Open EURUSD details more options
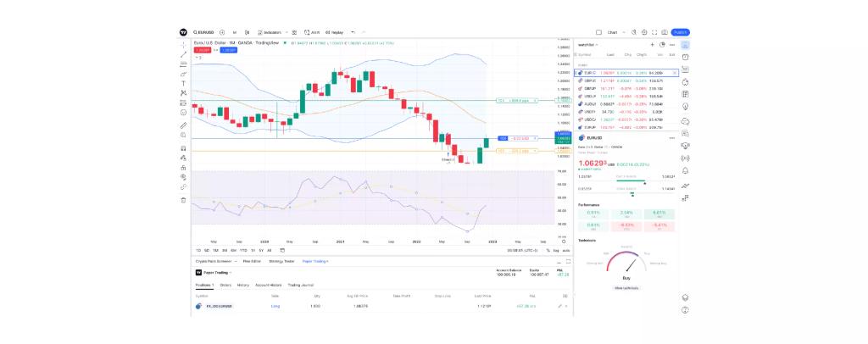The width and height of the screenshot is (868, 344). [672, 138]
